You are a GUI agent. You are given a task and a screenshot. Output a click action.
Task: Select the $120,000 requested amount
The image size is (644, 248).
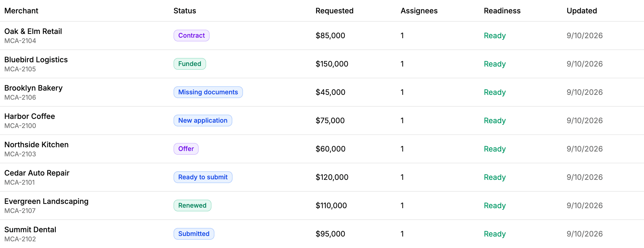332,177
